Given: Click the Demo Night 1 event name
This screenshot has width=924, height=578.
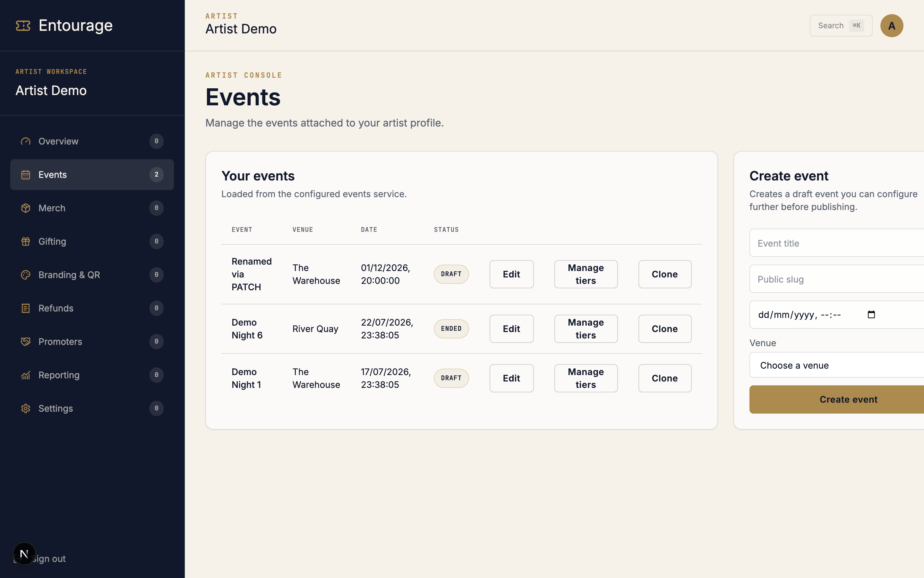Looking at the screenshot, I should (x=246, y=378).
